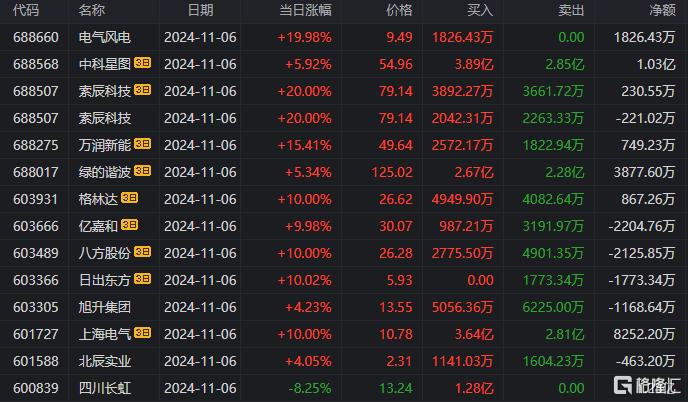Select stock code 603931

coord(36,200)
